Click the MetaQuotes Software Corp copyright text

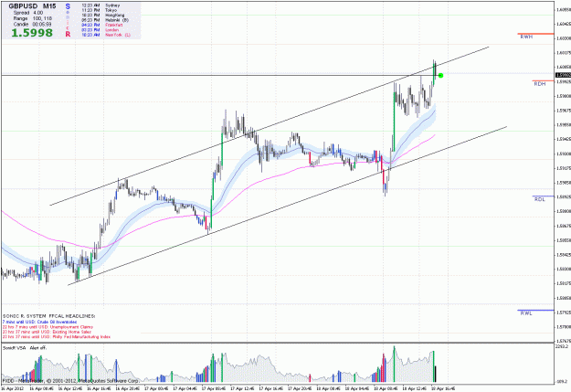[x=70, y=381]
